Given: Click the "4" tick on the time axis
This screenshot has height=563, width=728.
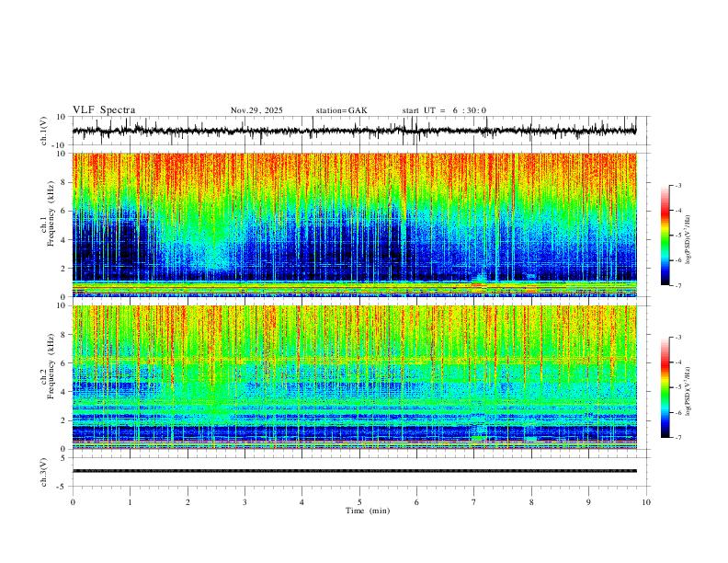Looking at the screenshot, I should coord(301,502).
